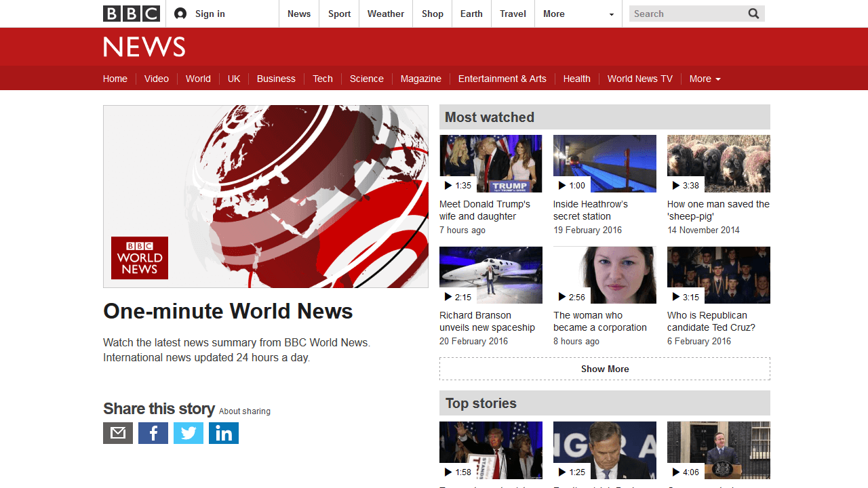The image size is (868, 488).
Task: Click the Show More button
Action: coord(605,369)
